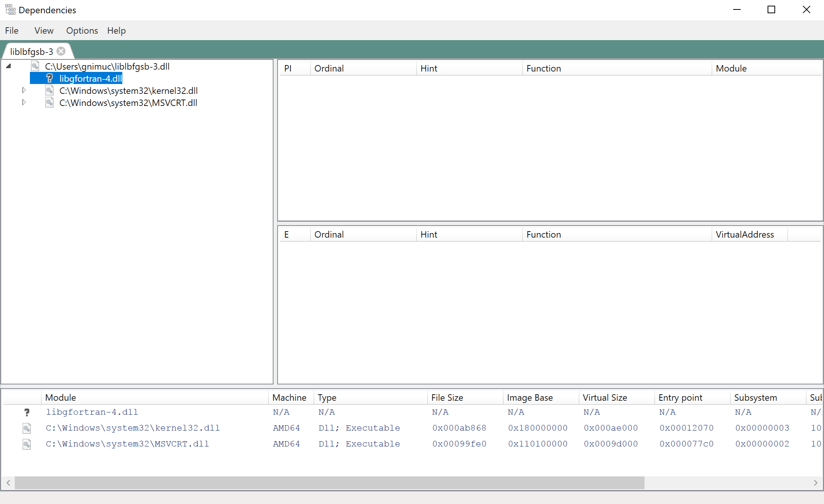Screen dimensions: 824x504
Task: Expand the MSVCRT.dll tree node
Action: 24,103
